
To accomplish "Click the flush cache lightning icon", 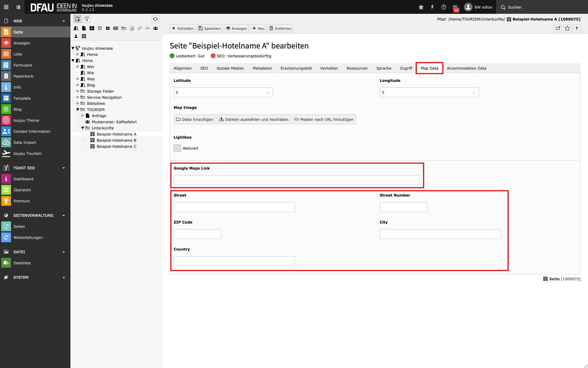I will click(x=432, y=7).
